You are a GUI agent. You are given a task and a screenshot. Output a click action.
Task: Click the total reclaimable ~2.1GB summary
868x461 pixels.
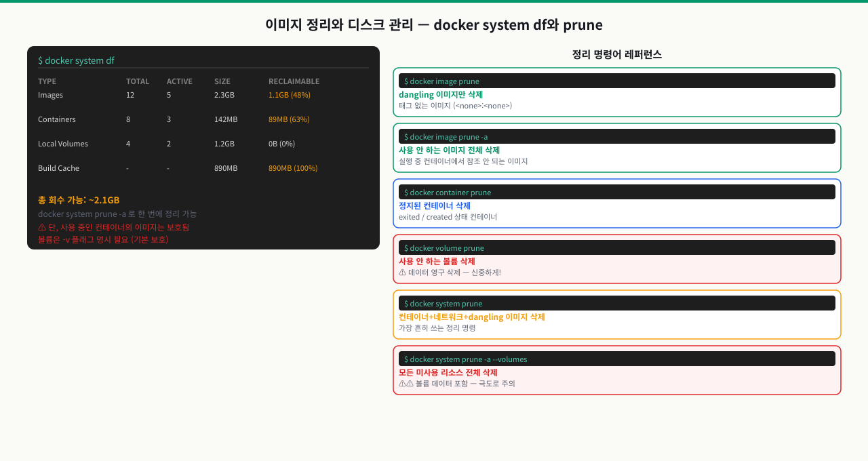79,200
